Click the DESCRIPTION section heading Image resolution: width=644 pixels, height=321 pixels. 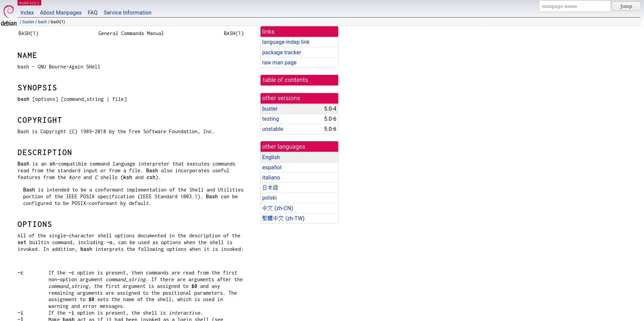coord(45,152)
